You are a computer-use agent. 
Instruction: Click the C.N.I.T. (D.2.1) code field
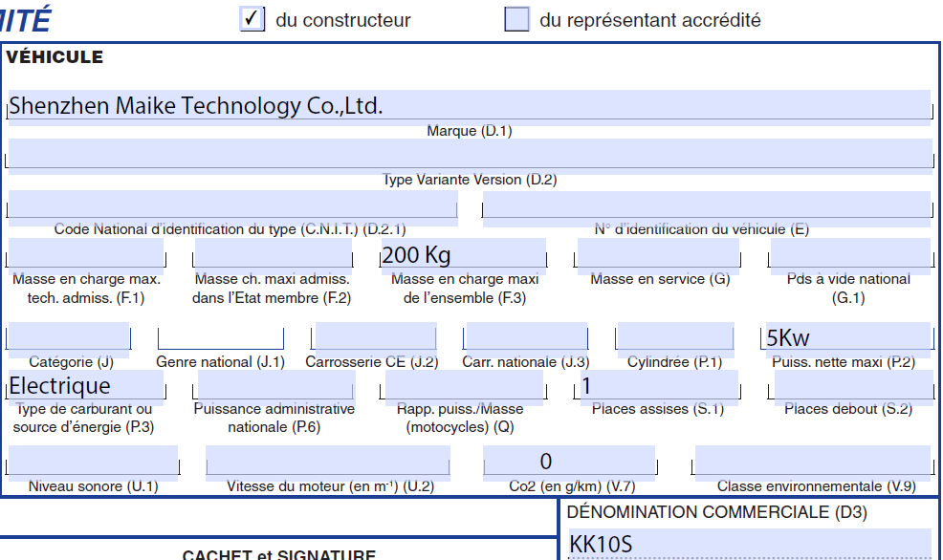coord(233,206)
